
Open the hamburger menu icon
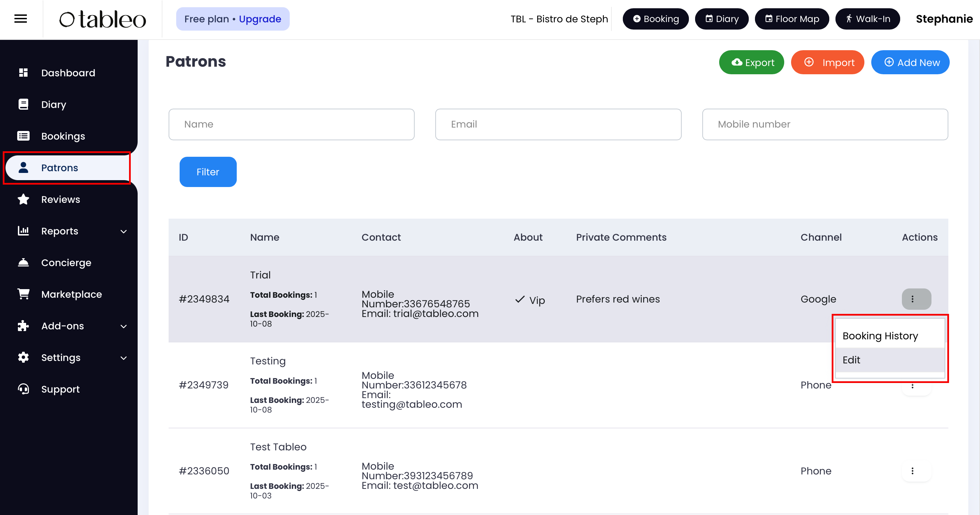tap(21, 19)
